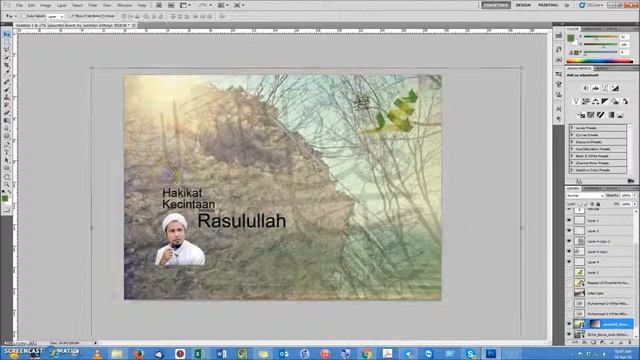Toggle lock transparent pixels in Layers panel
The image size is (640, 360).
click(580, 204)
